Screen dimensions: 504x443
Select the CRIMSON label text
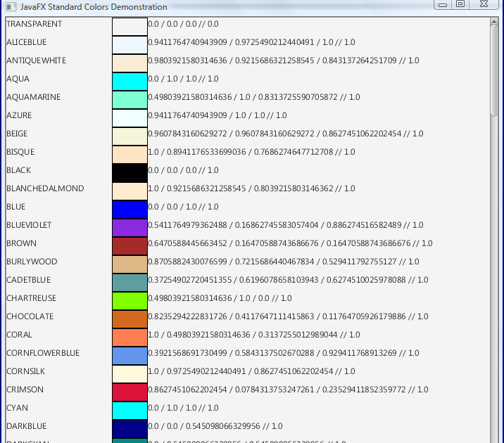[25, 390]
